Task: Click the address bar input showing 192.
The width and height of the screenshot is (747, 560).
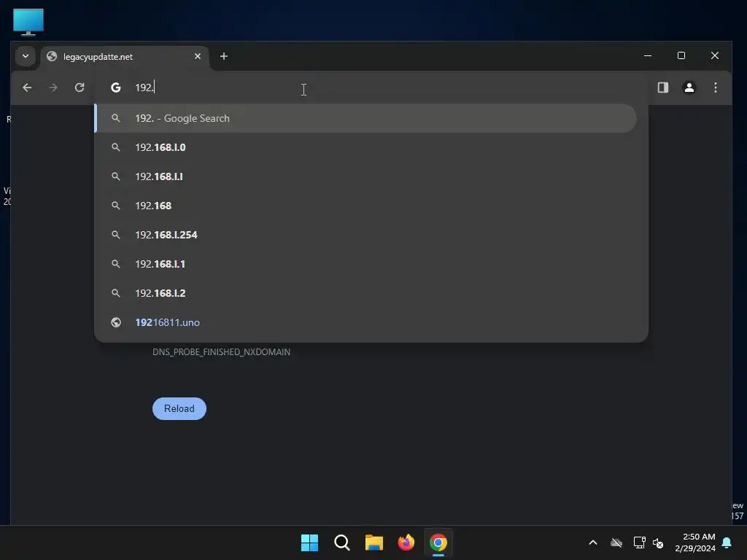Action: tap(372, 87)
